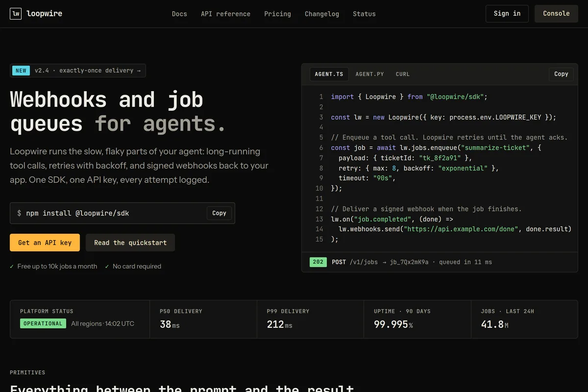Copy the npm install command
The width and height of the screenshot is (588, 392).
(219, 213)
